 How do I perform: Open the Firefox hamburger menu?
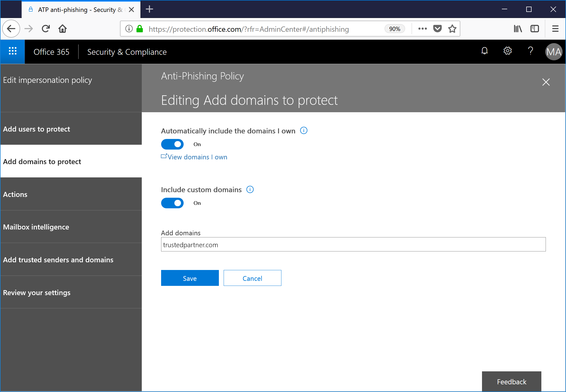click(x=555, y=29)
